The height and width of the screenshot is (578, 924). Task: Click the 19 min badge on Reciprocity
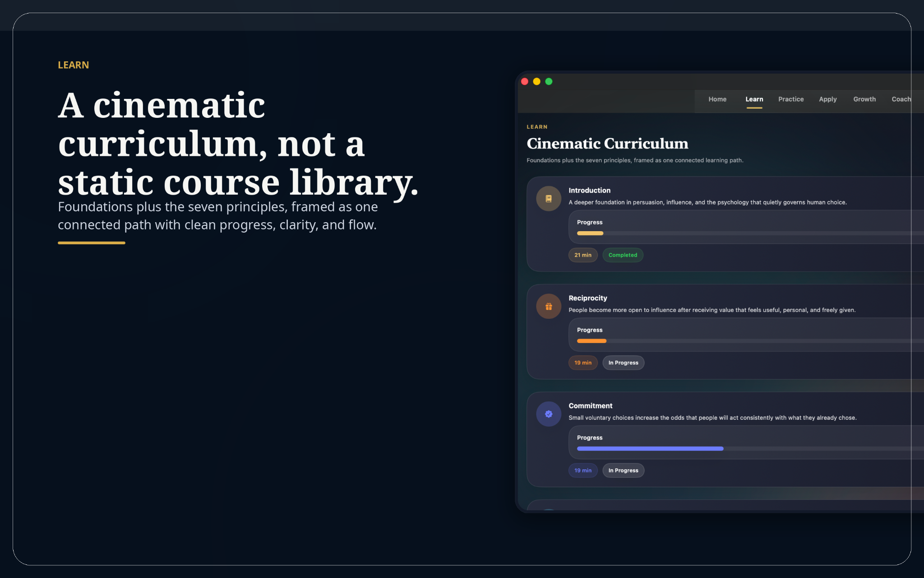582,363
